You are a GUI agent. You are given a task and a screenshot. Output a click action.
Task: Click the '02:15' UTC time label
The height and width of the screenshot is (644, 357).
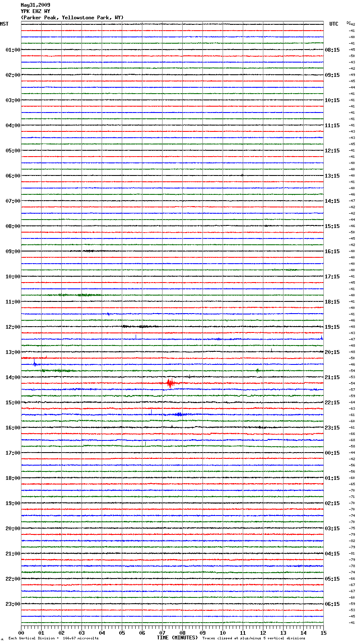tap(332, 503)
